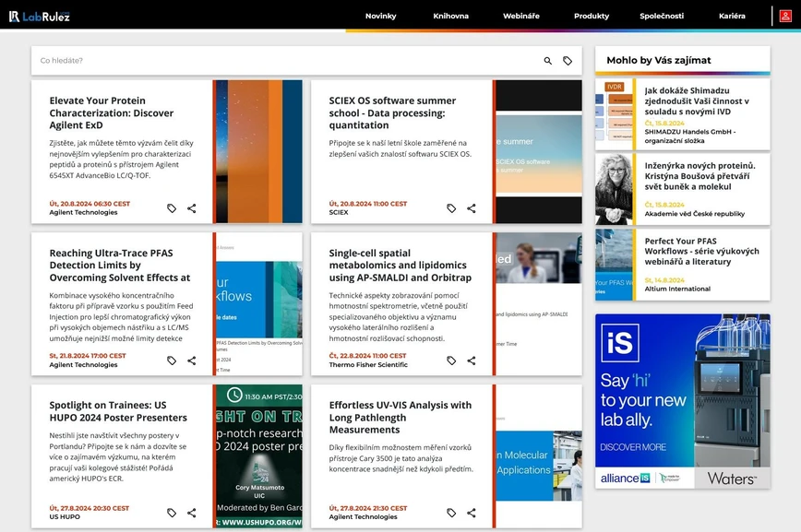This screenshot has height=532, width=801.
Task: Click 'SHIMADZU Handels GmbH' label
Action: click(x=687, y=132)
